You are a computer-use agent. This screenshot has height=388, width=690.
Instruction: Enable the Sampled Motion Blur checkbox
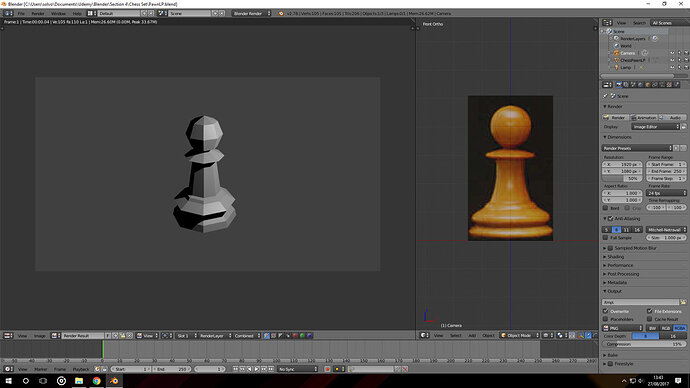click(x=610, y=248)
